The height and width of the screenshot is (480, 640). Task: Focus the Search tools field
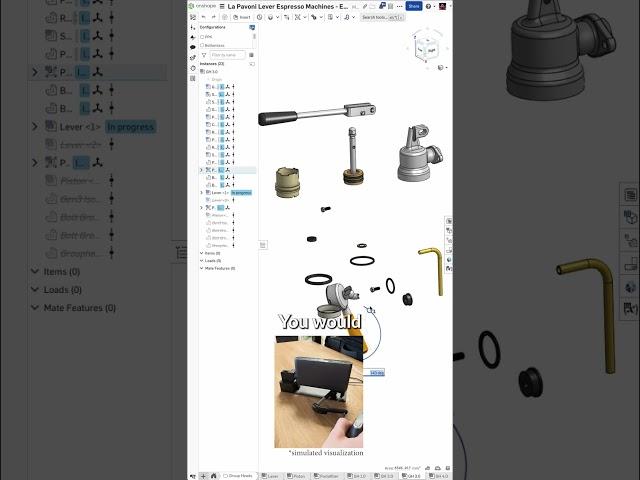click(382, 17)
